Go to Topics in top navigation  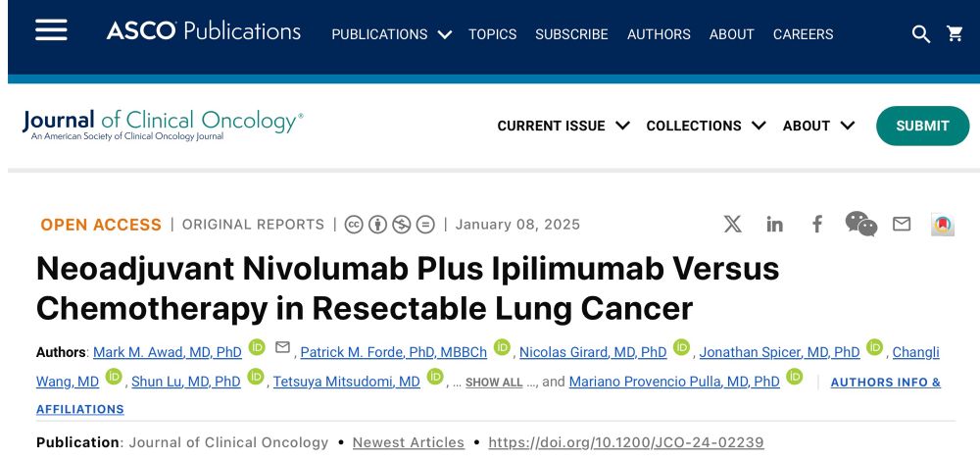(492, 34)
